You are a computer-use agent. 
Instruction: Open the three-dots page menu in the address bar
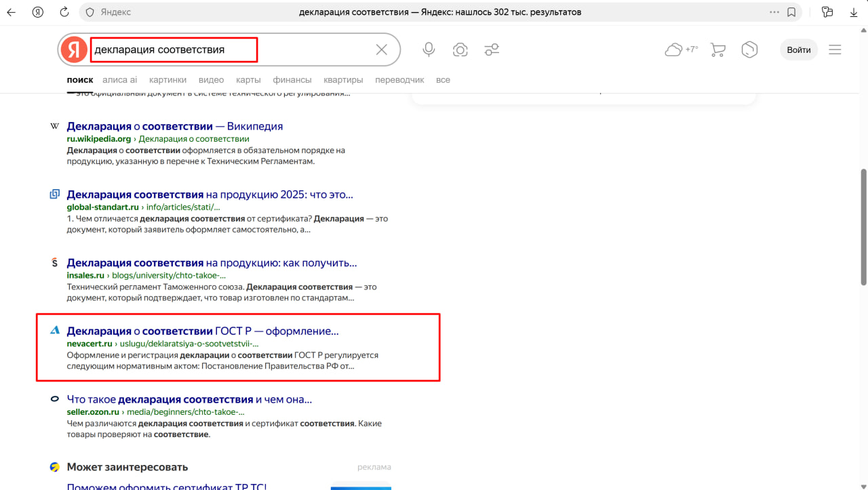(x=774, y=12)
